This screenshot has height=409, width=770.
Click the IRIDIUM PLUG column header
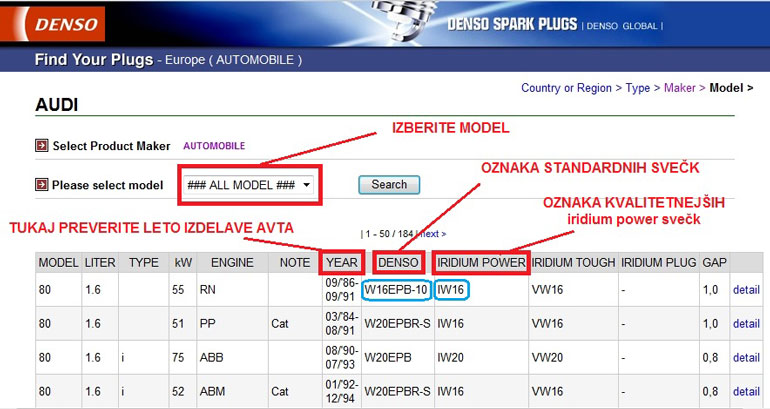tap(659, 263)
